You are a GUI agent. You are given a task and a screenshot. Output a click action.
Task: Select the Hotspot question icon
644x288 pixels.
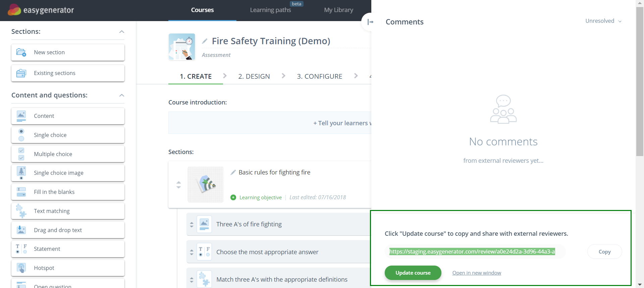coord(21,268)
